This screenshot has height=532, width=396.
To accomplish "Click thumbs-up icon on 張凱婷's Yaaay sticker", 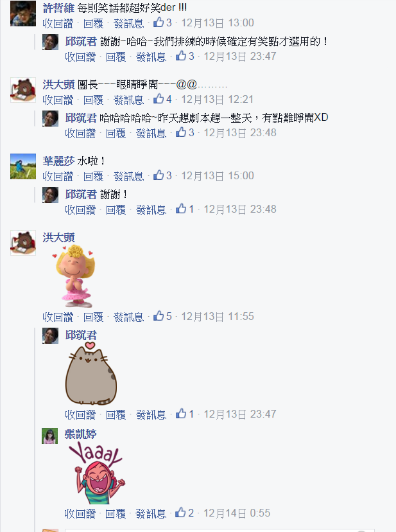I will point(180,513).
